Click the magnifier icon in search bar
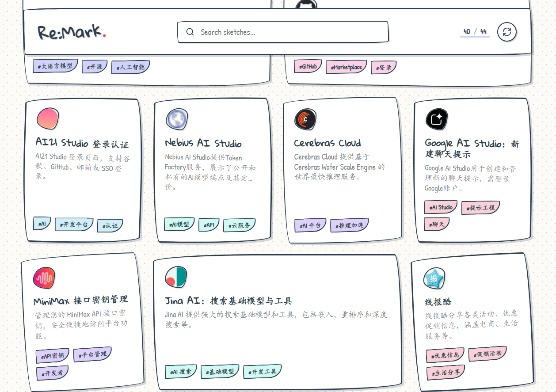Image resolution: width=556 pixels, height=392 pixels. (x=190, y=32)
